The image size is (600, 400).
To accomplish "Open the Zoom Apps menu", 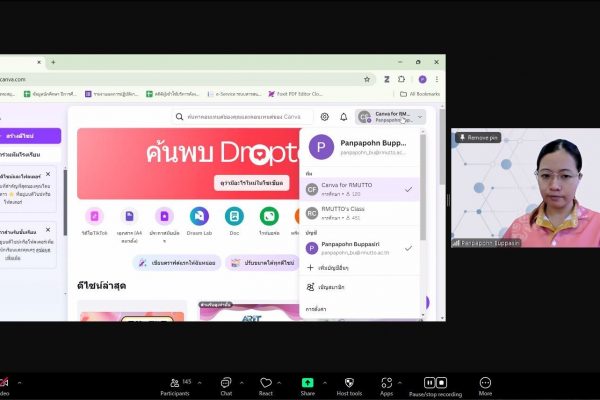I will [x=386, y=387].
